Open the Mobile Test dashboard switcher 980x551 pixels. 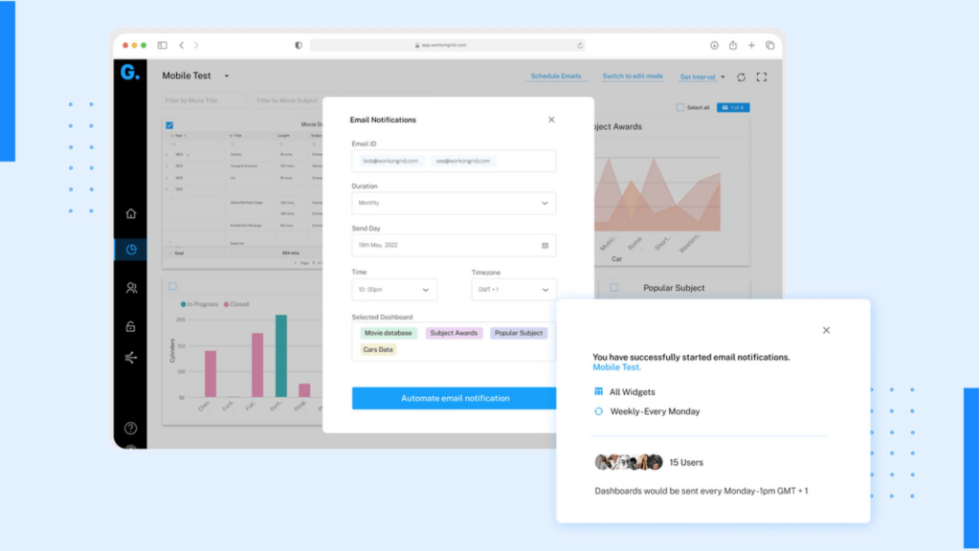coord(192,76)
